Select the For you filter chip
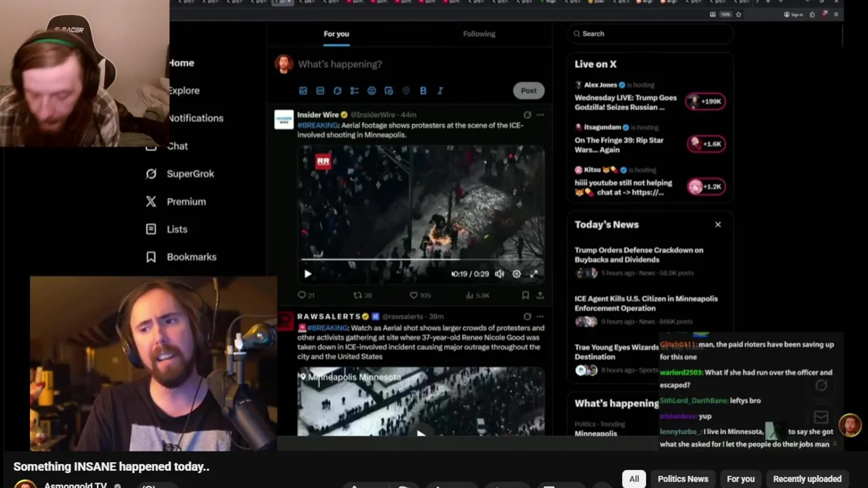Screen dimensions: 868x488 741,479
